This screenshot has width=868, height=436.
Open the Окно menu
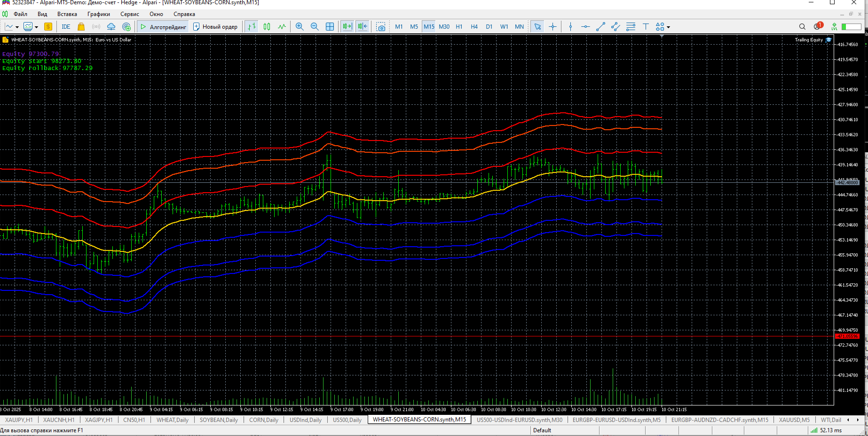point(156,14)
